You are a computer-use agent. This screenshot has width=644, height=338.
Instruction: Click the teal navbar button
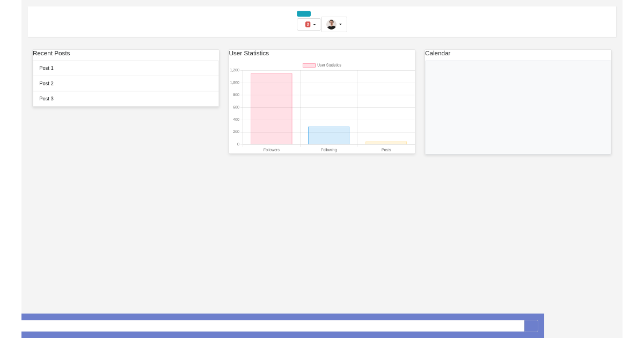(x=304, y=13)
